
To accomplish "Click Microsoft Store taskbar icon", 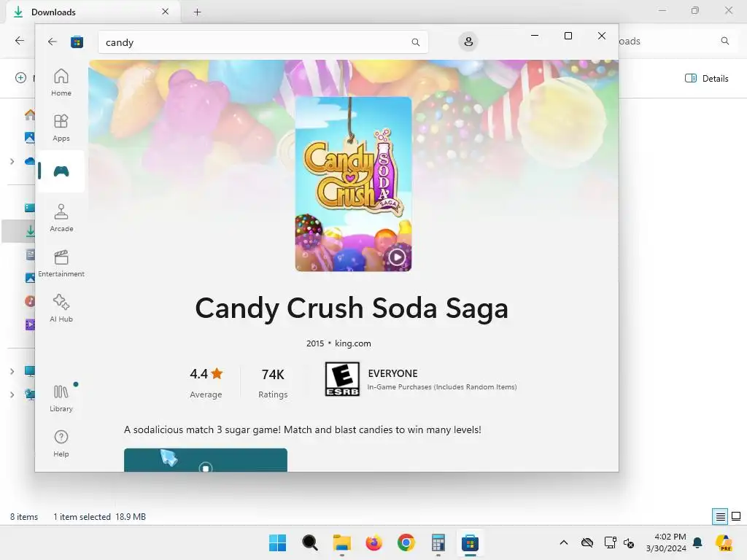I will [471, 542].
